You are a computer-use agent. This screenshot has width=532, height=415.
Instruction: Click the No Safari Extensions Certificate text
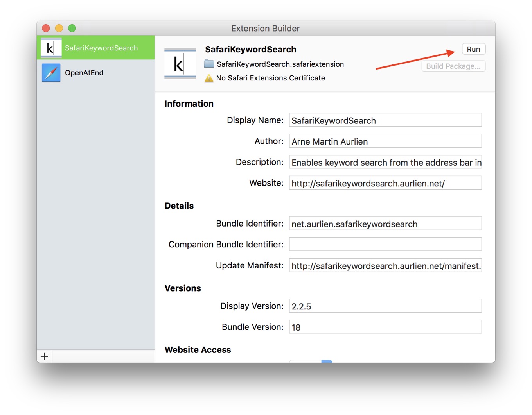point(270,78)
